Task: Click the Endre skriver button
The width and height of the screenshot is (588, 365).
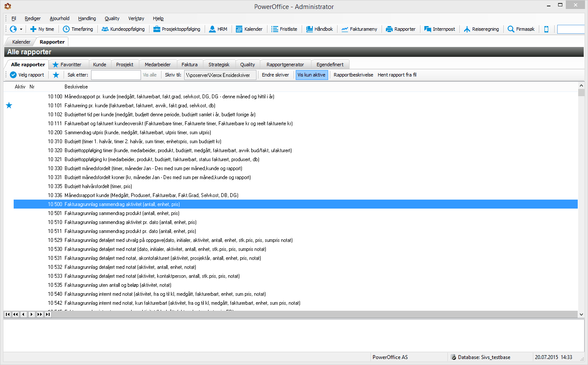Action: click(x=275, y=75)
